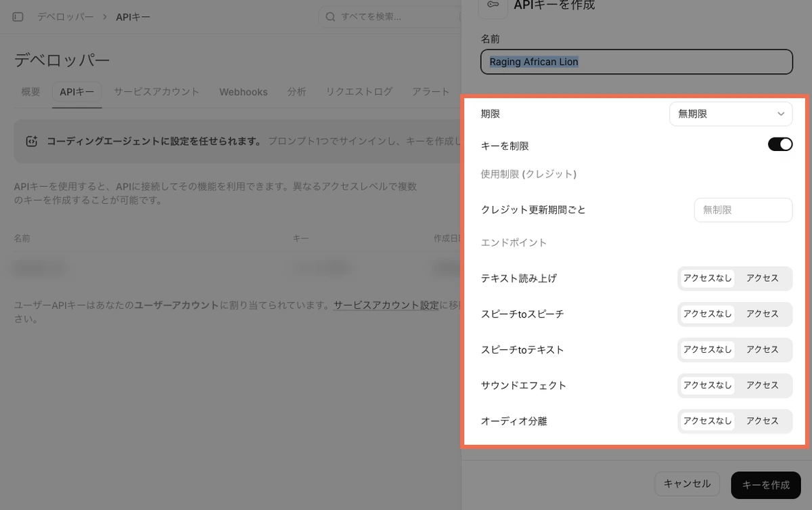Screen dimensions: 812x510
Task: Click the 名前 field with Raging African Lion
Action: tap(636, 62)
